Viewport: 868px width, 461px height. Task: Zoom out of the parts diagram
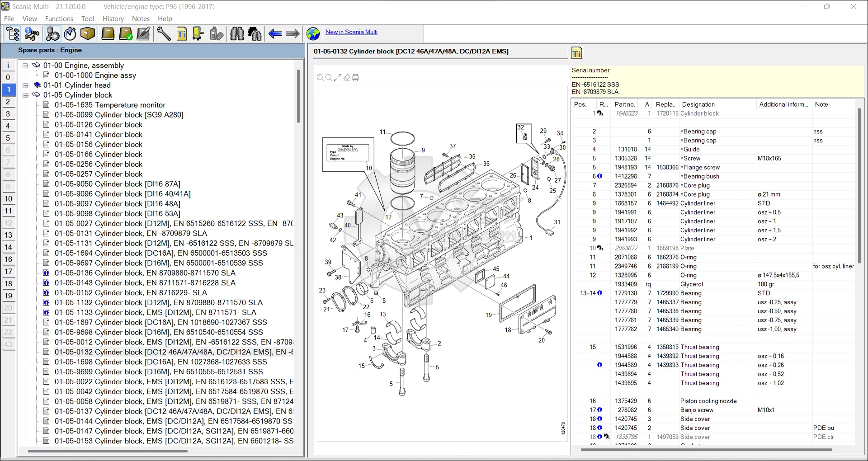329,78
